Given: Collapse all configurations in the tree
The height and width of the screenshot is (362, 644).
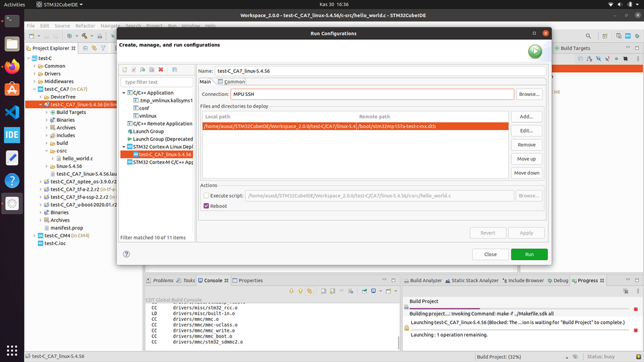Looking at the screenshot, I should click(x=175, y=70).
